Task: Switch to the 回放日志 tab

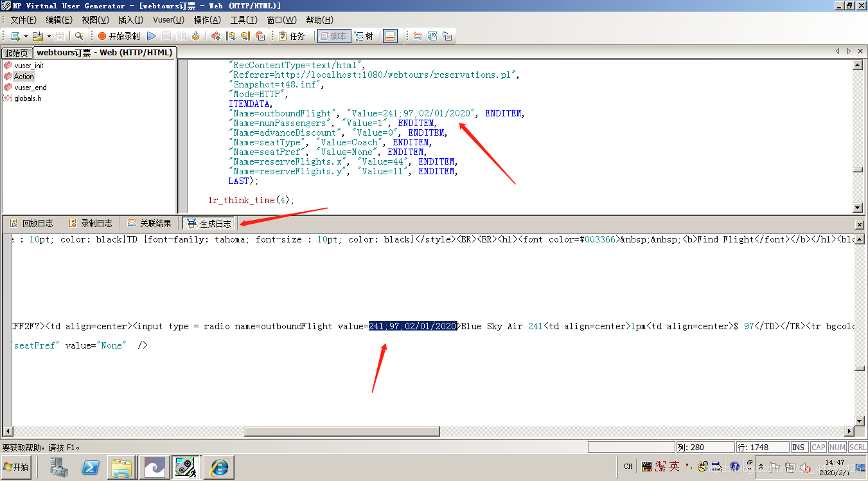Action: point(31,223)
